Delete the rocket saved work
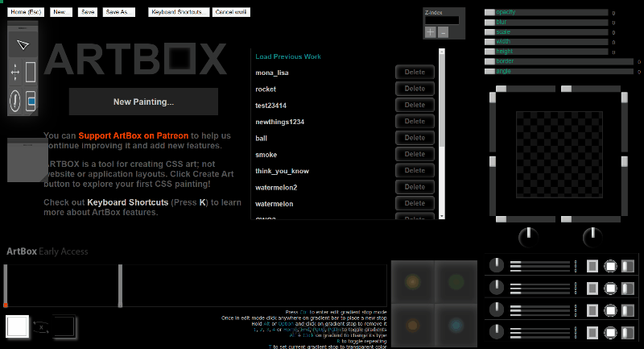The height and width of the screenshot is (349, 644). 415,89
